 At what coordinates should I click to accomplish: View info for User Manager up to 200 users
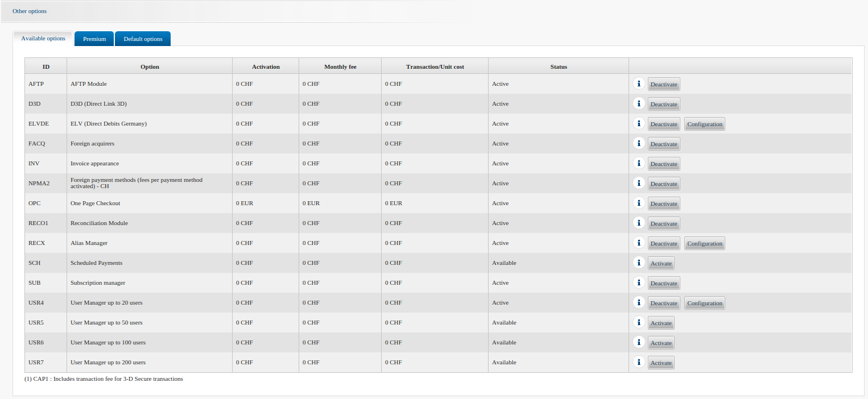pos(639,363)
